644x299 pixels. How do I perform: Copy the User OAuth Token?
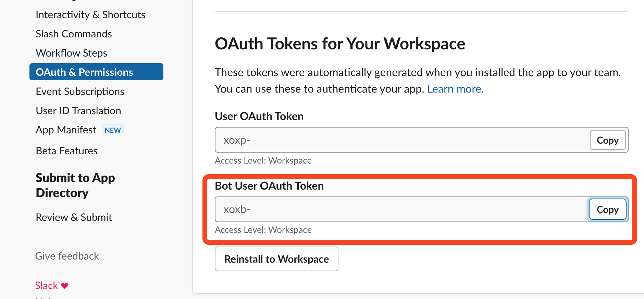607,140
